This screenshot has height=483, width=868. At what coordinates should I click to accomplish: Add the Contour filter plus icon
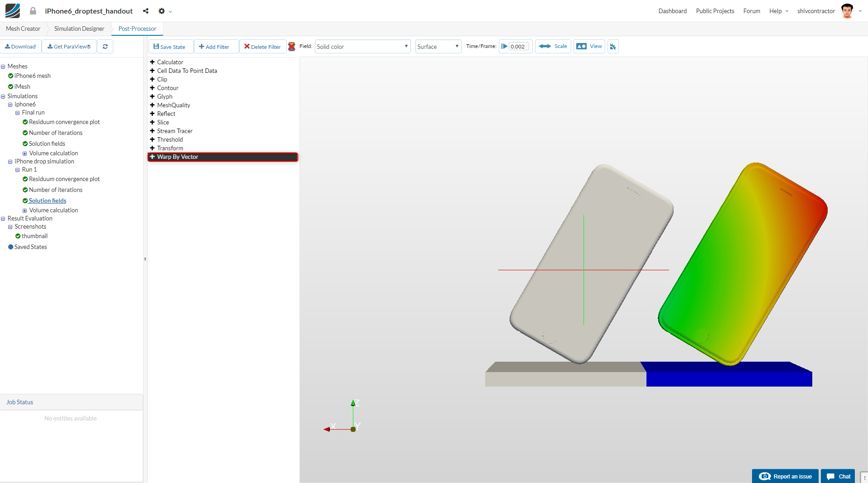point(152,88)
